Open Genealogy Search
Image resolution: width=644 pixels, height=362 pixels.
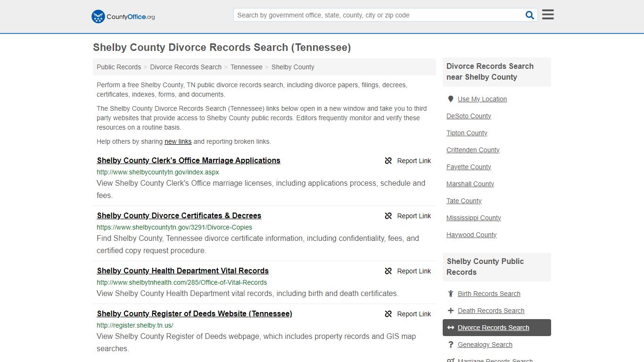pyautogui.click(x=485, y=345)
